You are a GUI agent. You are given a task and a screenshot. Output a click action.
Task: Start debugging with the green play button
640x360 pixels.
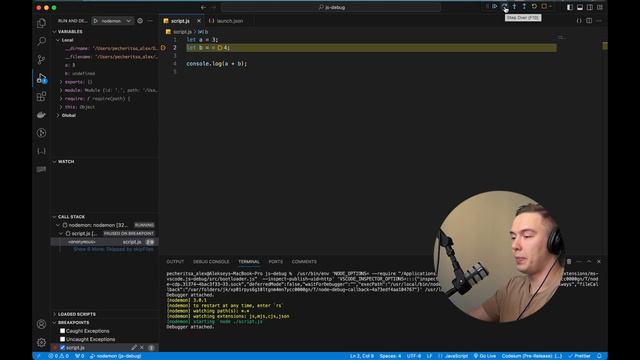click(96, 21)
